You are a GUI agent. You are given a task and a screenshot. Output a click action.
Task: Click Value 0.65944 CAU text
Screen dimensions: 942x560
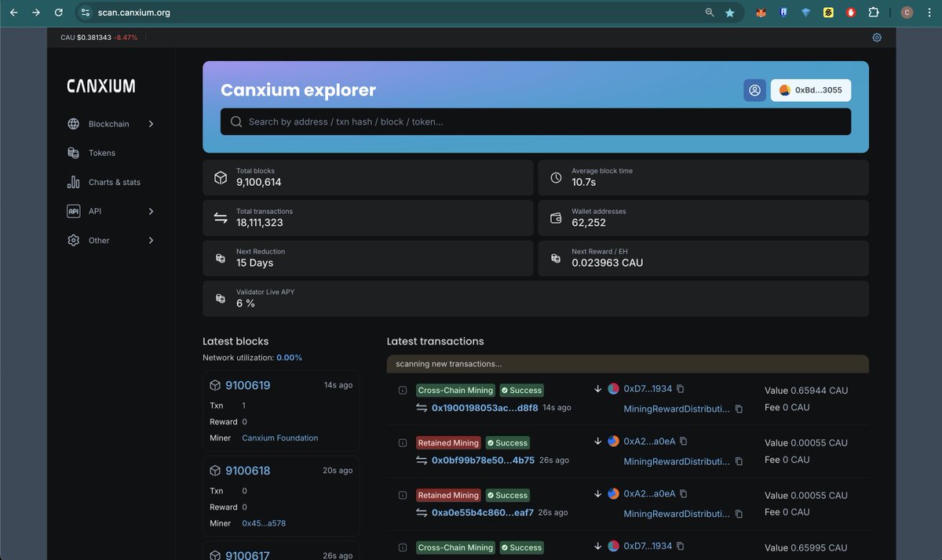pos(806,391)
